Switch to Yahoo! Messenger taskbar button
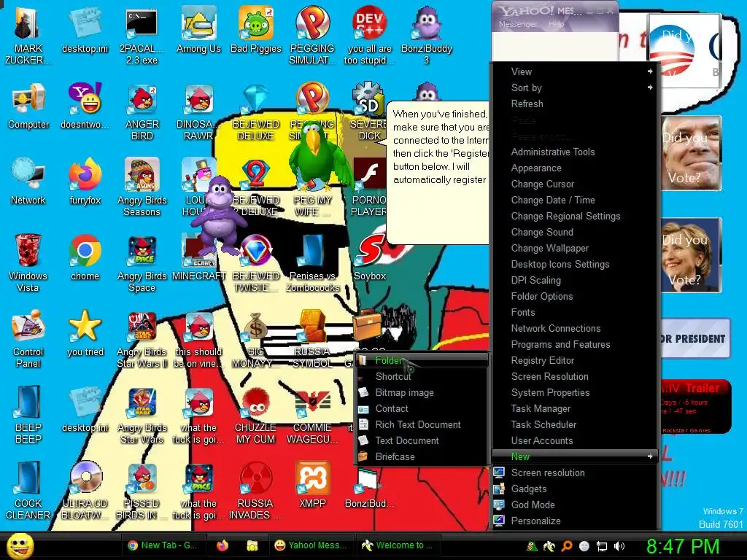The image size is (747, 560). click(x=312, y=545)
